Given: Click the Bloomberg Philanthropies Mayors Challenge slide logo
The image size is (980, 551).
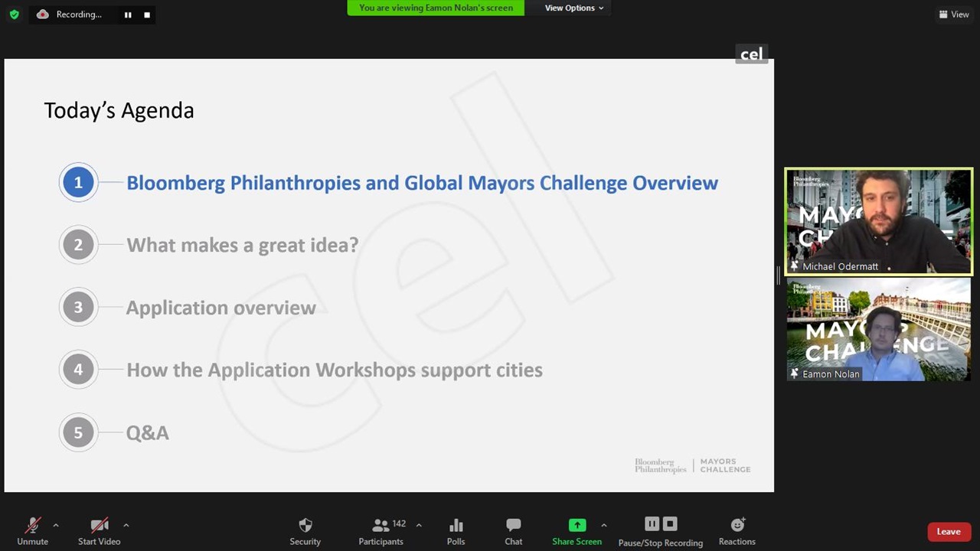Looking at the screenshot, I should point(692,465).
